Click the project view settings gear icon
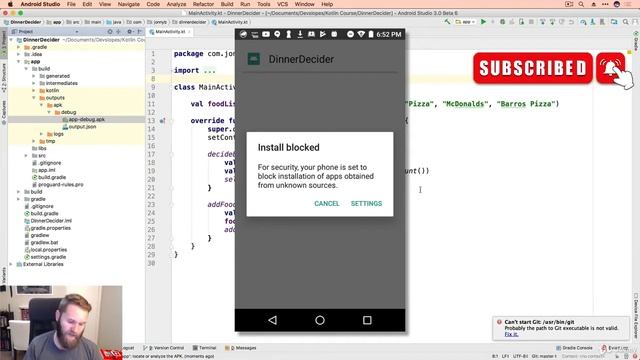The width and height of the screenshot is (640, 360). [129, 31]
